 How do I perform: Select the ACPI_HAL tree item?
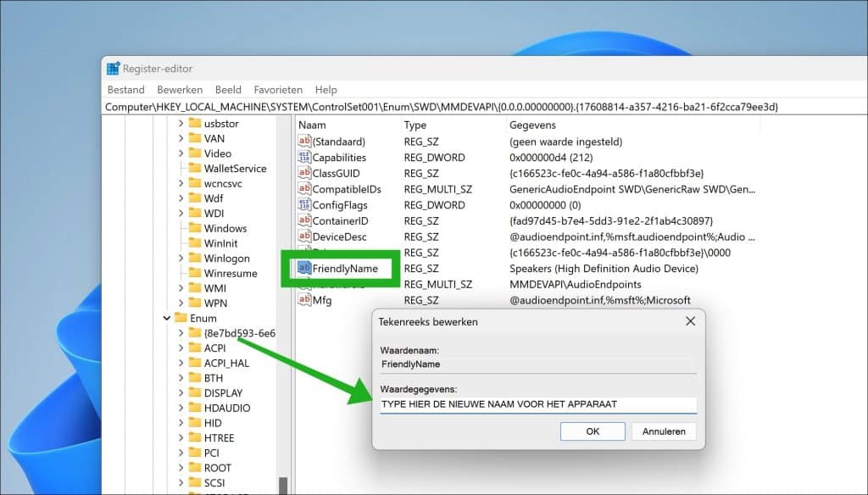(x=226, y=363)
